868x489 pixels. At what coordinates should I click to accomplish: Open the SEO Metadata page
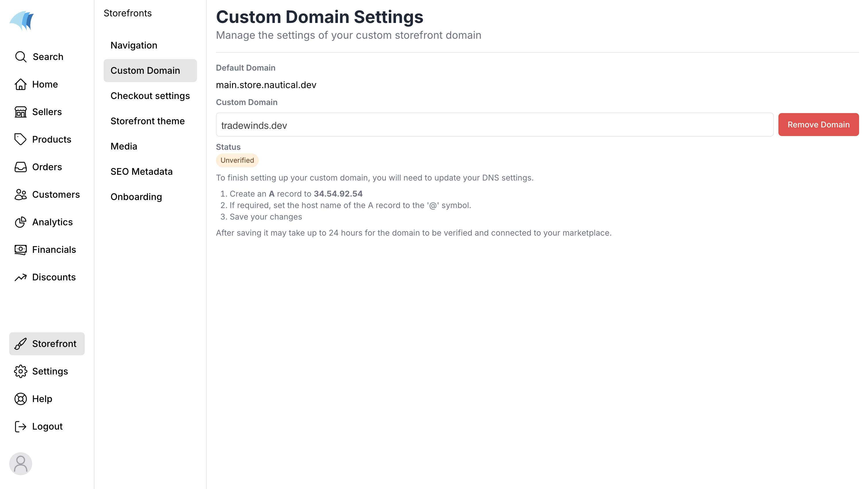click(x=141, y=171)
